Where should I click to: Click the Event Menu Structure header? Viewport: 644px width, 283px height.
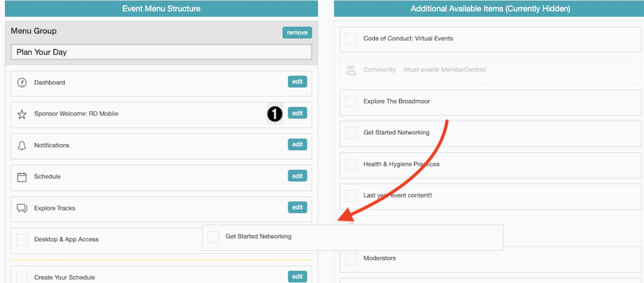tap(161, 9)
